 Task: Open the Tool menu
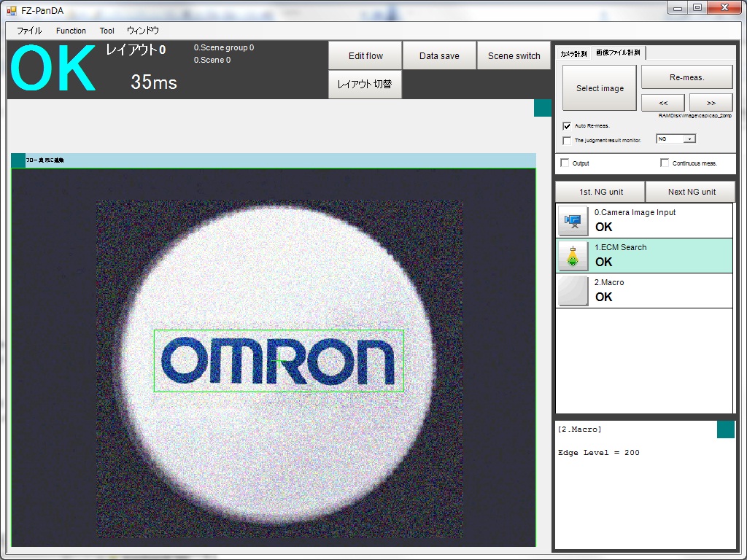coord(107,31)
